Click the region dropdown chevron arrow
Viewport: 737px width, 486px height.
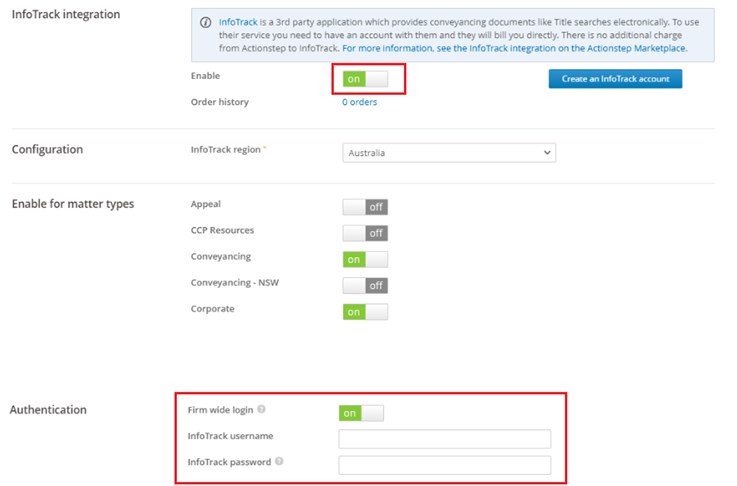click(x=547, y=153)
